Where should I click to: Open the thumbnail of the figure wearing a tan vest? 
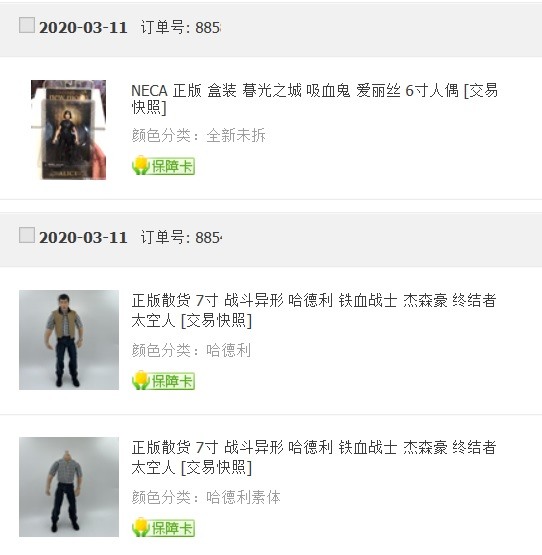(x=69, y=340)
